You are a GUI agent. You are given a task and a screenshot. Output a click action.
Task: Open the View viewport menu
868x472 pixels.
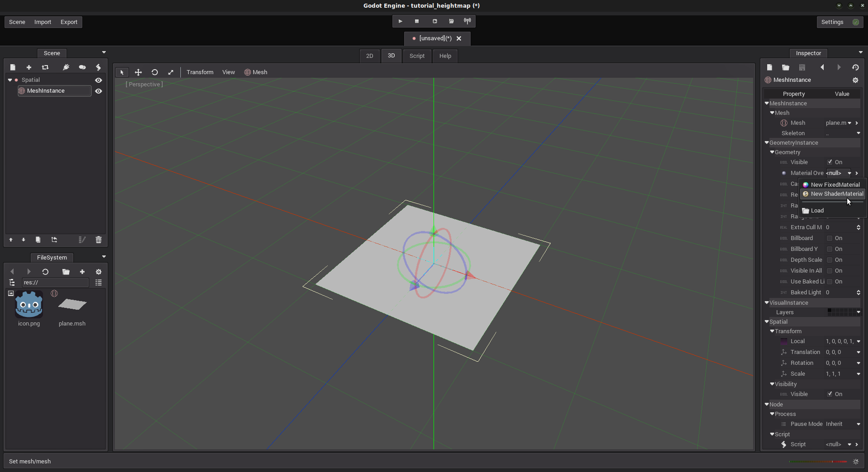(229, 72)
